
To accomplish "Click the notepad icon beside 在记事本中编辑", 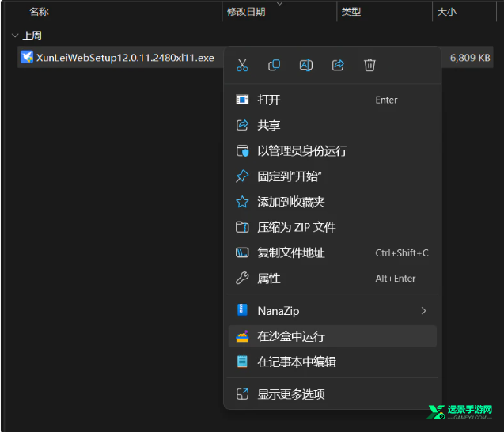I will point(242,362).
